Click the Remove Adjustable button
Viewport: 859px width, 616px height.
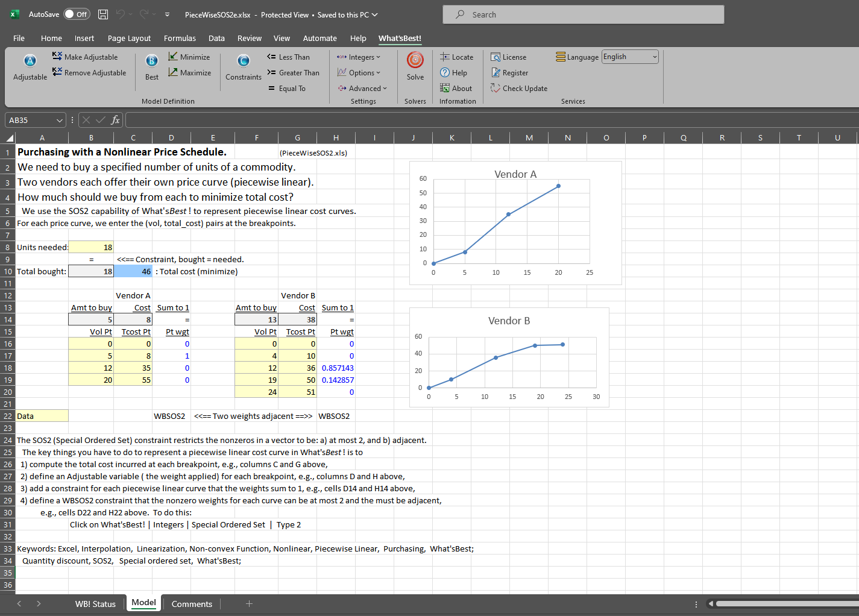(89, 72)
